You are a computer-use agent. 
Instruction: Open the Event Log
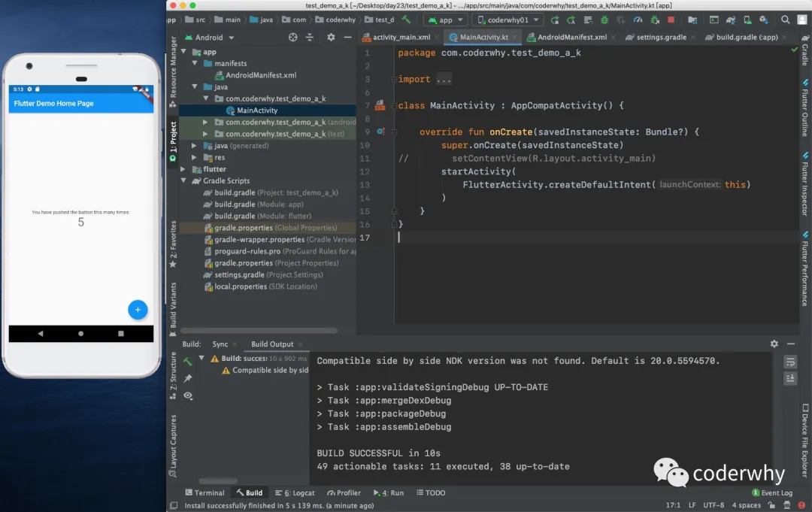tap(771, 493)
